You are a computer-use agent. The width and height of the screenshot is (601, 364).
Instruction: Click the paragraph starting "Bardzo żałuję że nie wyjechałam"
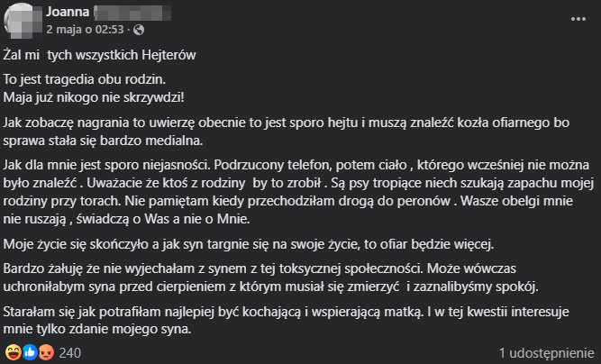pyautogui.click(x=271, y=278)
